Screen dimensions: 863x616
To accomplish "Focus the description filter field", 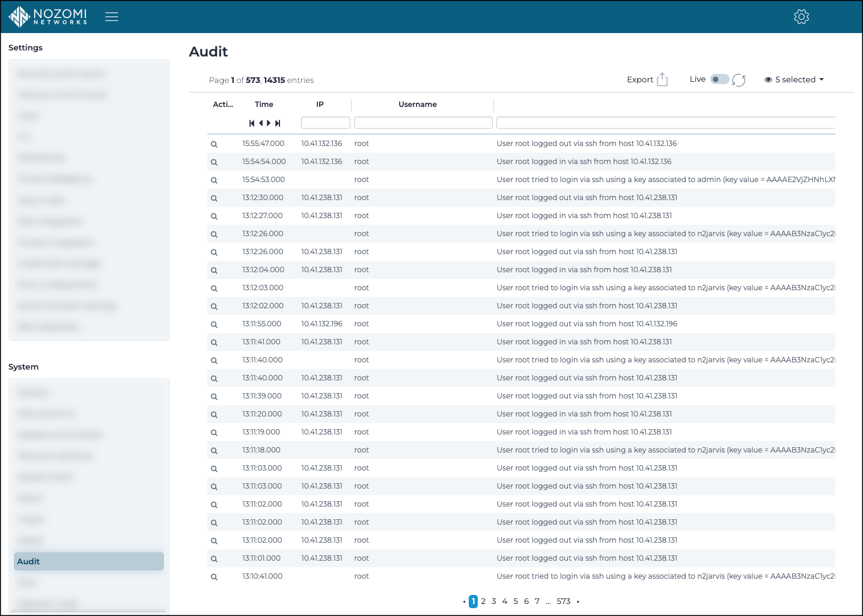I will pyautogui.click(x=666, y=123).
